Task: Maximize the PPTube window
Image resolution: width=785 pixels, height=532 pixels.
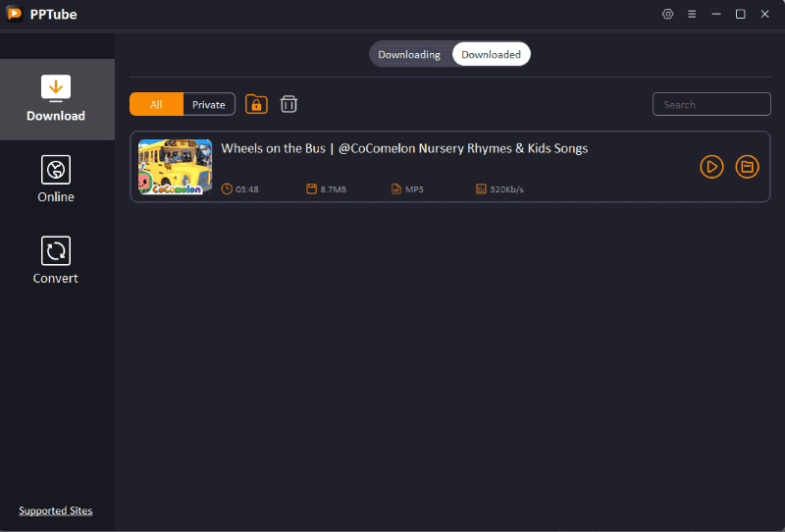Action: pyautogui.click(x=741, y=14)
